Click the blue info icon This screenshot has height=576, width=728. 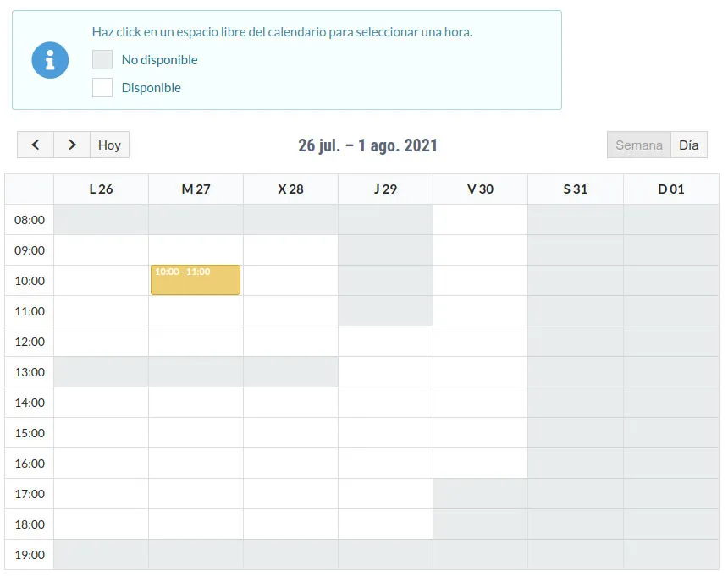(50, 60)
